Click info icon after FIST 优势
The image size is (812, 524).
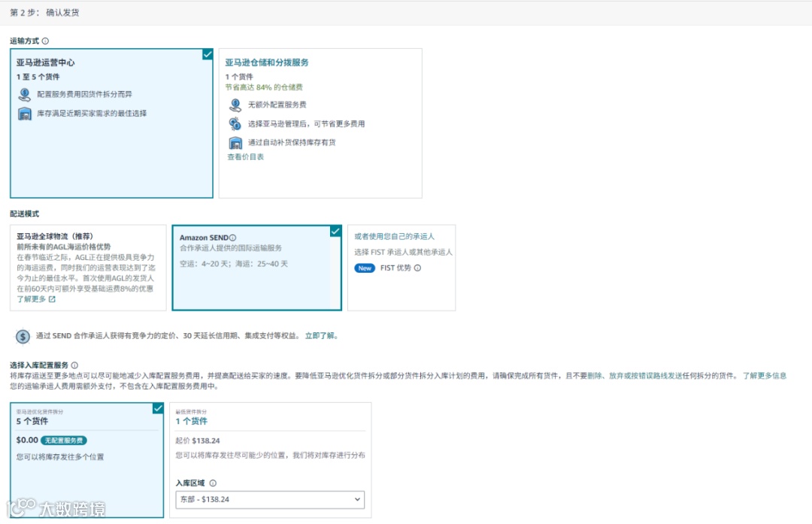pos(417,268)
